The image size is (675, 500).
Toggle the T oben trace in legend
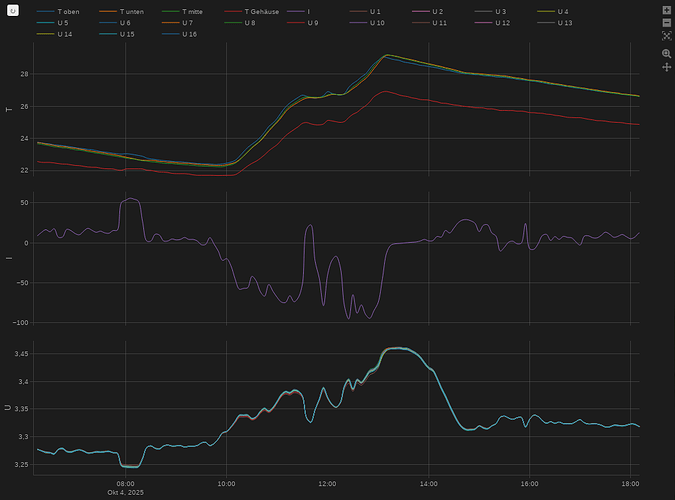coord(68,11)
